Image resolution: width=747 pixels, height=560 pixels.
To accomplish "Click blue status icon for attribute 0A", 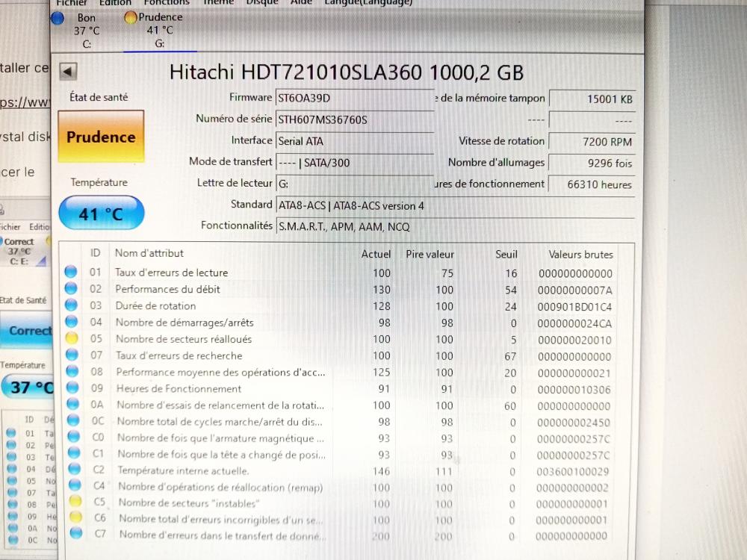I will coord(73,404).
